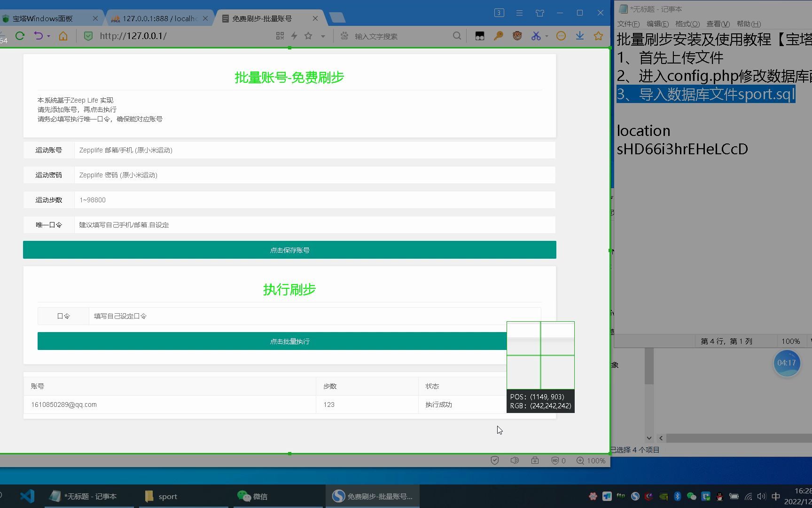Close the 宝塔Windows面板 tab
This screenshot has width=812, height=508.
click(x=95, y=18)
